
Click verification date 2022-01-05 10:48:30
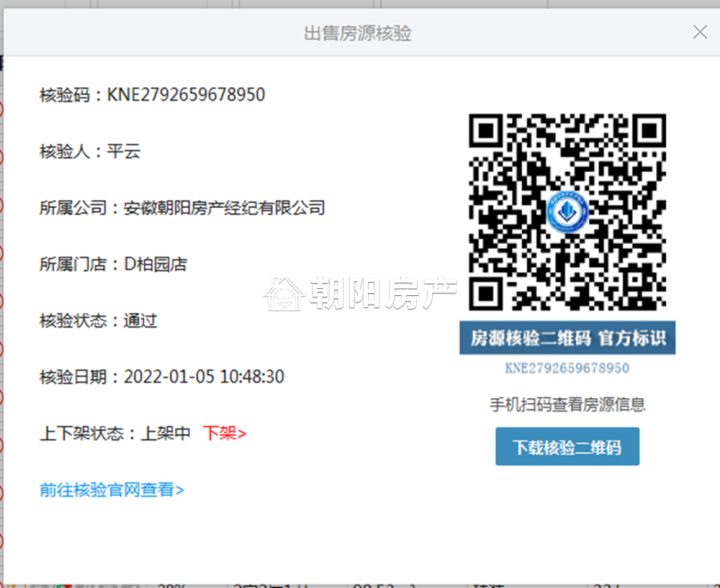(x=204, y=377)
